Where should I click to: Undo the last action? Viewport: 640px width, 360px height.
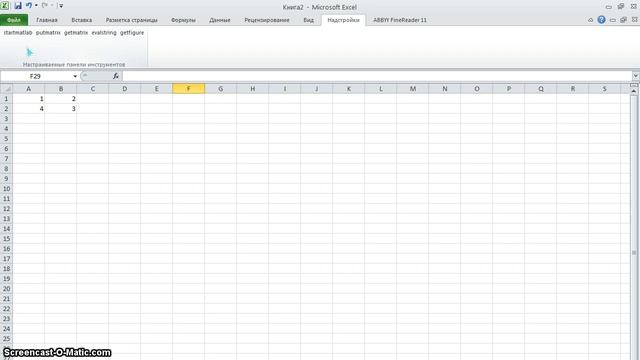pos(29,5)
